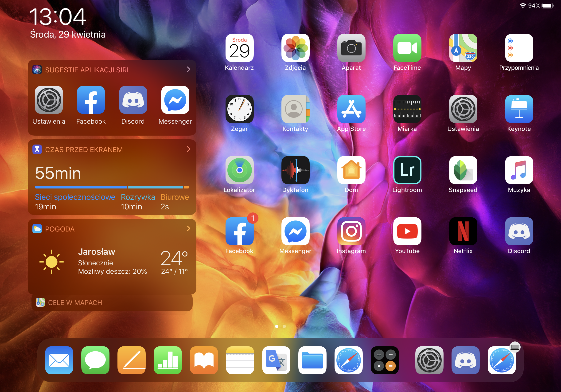Tap the 55min screen time total

click(x=58, y=173)
